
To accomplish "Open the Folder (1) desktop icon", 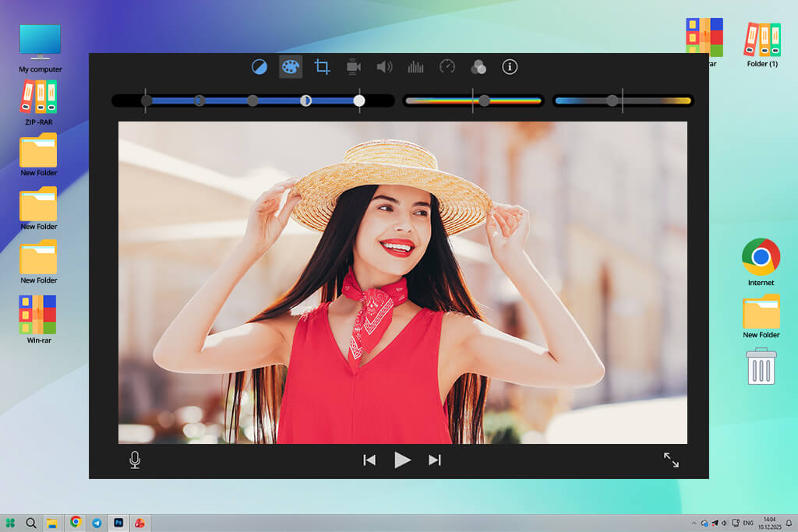I will coord(762,44).
